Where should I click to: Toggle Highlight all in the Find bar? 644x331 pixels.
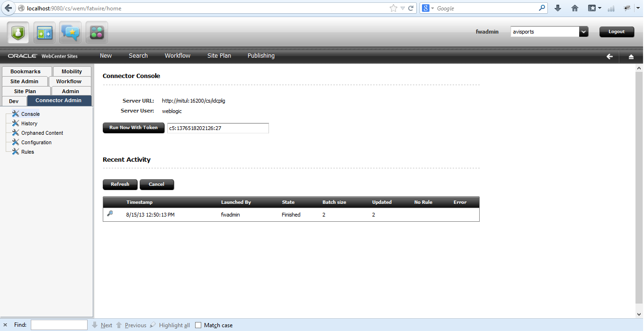173,325
